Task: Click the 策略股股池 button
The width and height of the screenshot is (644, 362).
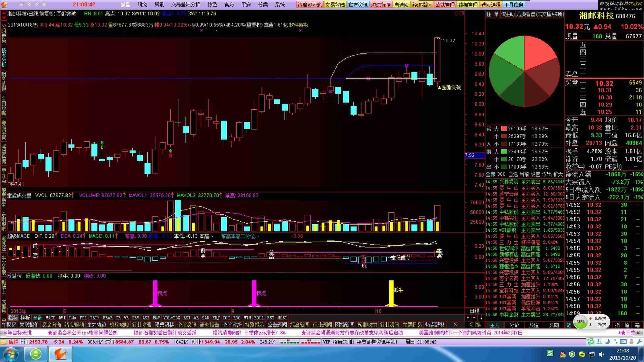Action: (x=310, y=5)
